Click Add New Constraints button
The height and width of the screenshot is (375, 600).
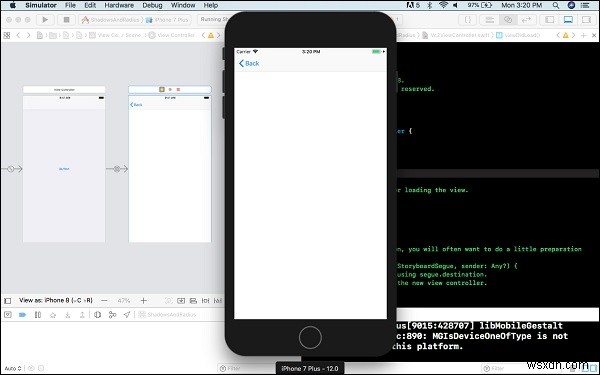point(205,301)
